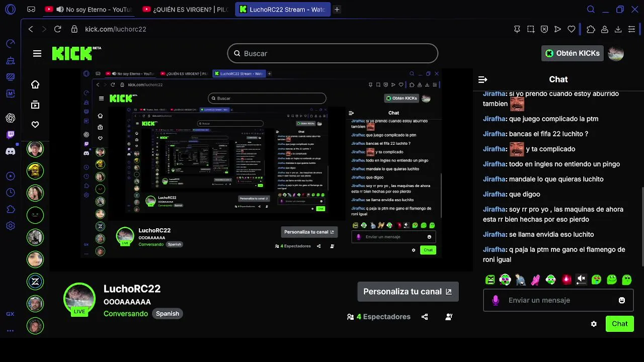This screenshot has height=362, width=644.
Task: Click the muted-speaker emote in chat emote row
Action: [581, 280]
